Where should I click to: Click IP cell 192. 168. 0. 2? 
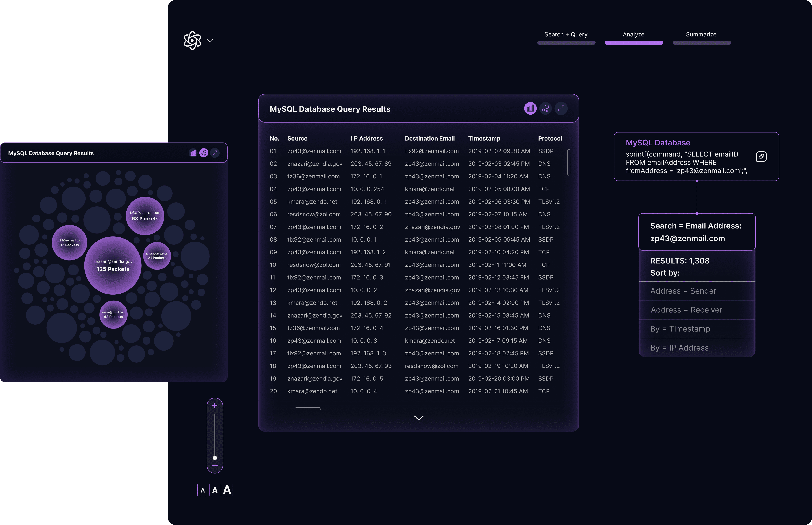tap(368, 302)
